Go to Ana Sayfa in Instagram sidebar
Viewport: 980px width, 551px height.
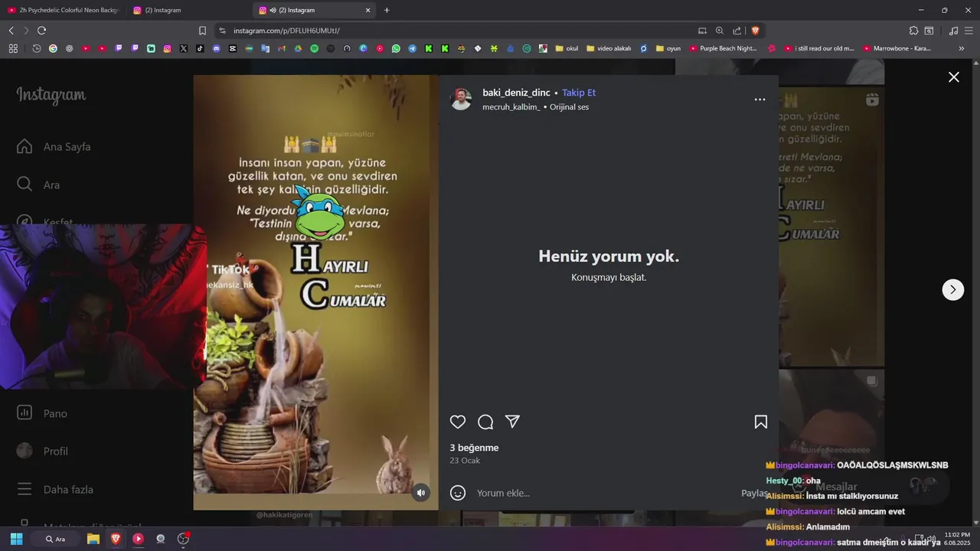point(54,146)
